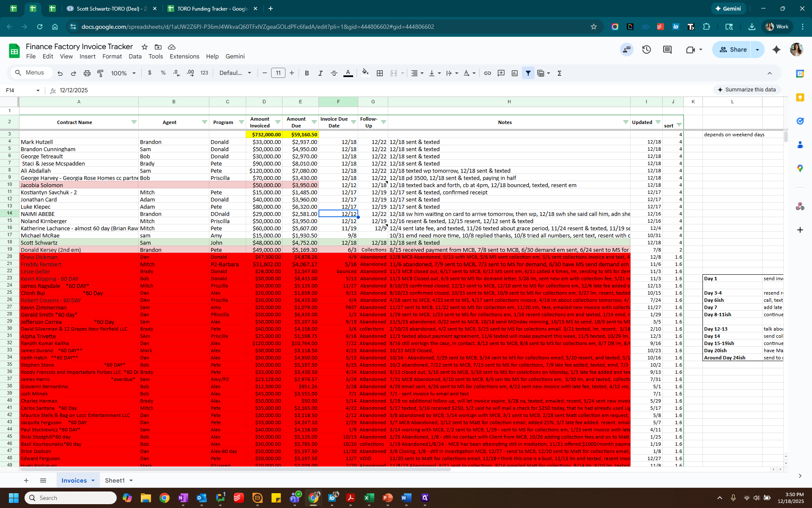Toggle the filter button in toolbar

point(528,73)
